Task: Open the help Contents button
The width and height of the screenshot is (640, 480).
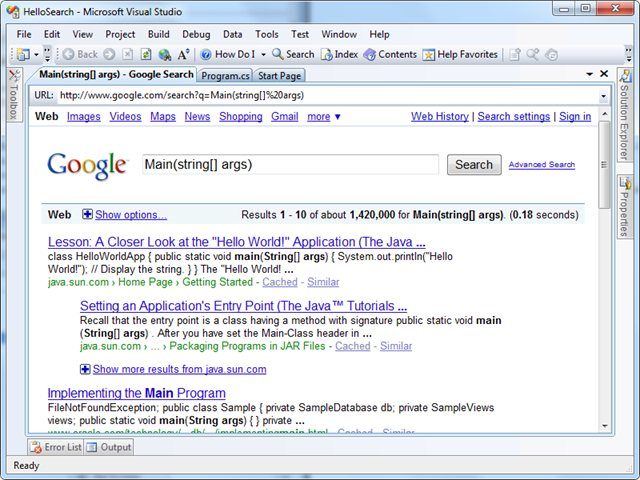Action: tap(390, 54)
